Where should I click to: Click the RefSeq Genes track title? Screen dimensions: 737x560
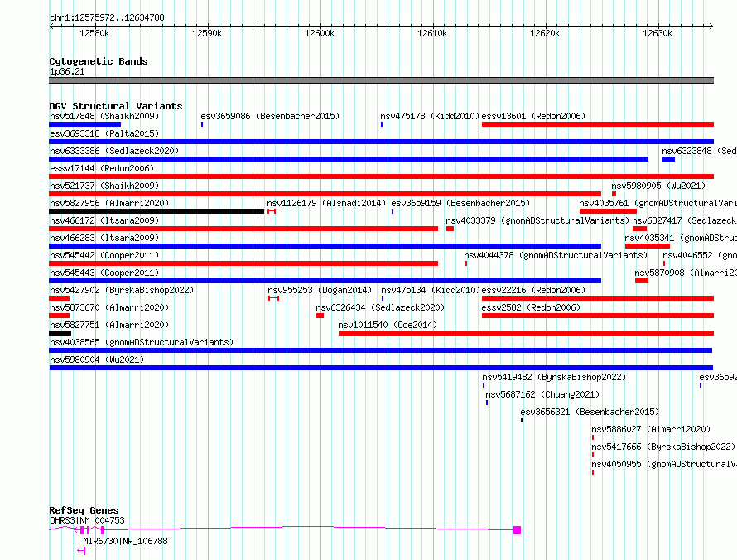coord(84,510)
